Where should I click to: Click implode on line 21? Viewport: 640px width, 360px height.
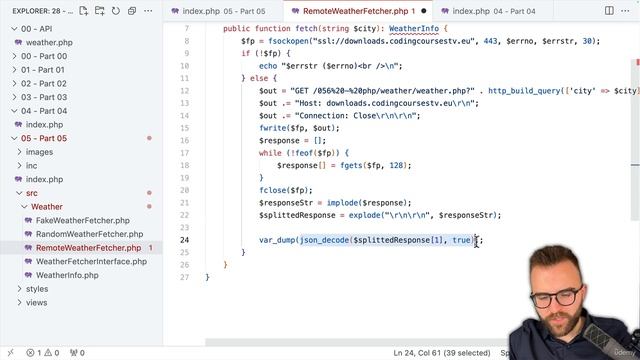click(342, 203)
